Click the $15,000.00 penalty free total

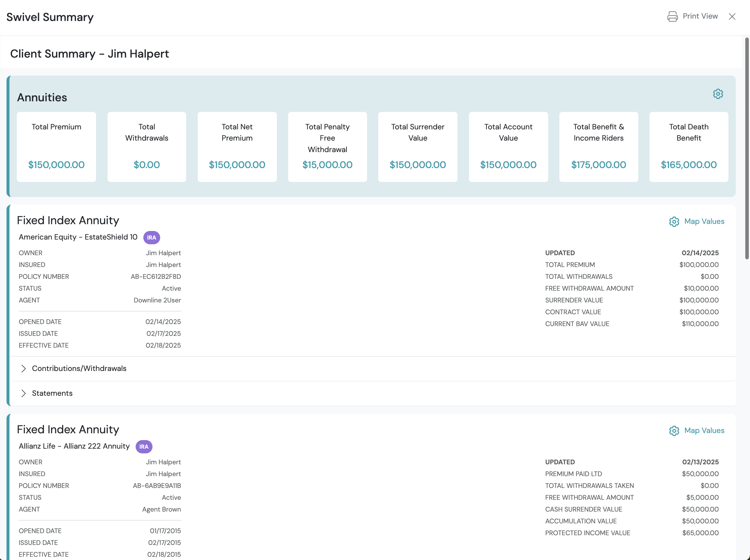coord(327,165)
